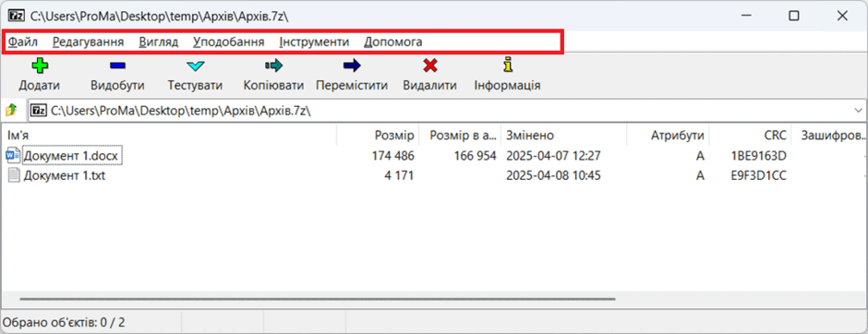Sort by the Розмір column header
868x334 pixels.
coord(378,136)
